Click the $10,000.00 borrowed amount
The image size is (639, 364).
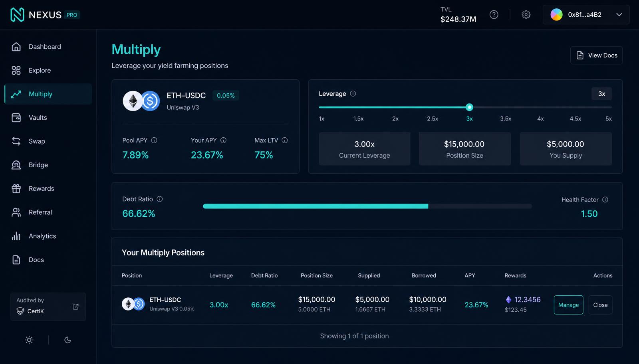tap(428, 299)
